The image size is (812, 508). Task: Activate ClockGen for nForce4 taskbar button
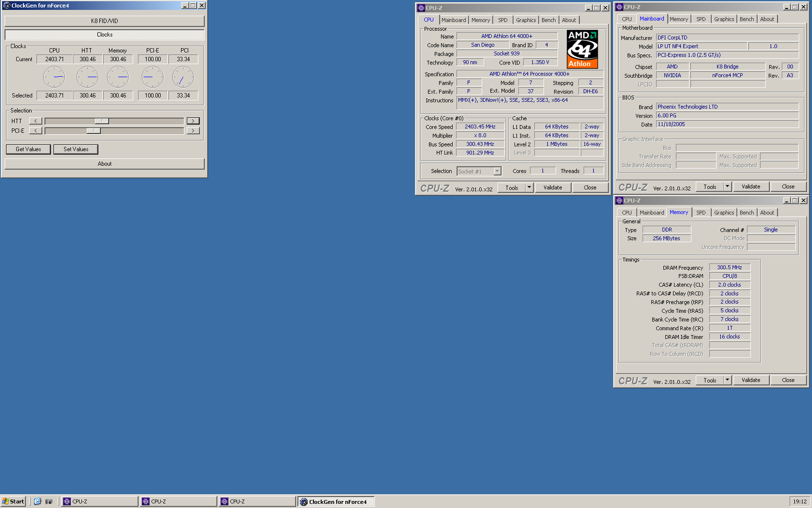(x=336, y=501)
